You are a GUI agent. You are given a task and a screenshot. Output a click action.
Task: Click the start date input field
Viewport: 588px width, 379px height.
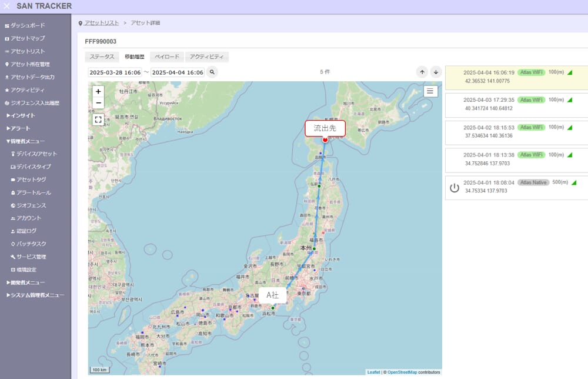[115, 72]
